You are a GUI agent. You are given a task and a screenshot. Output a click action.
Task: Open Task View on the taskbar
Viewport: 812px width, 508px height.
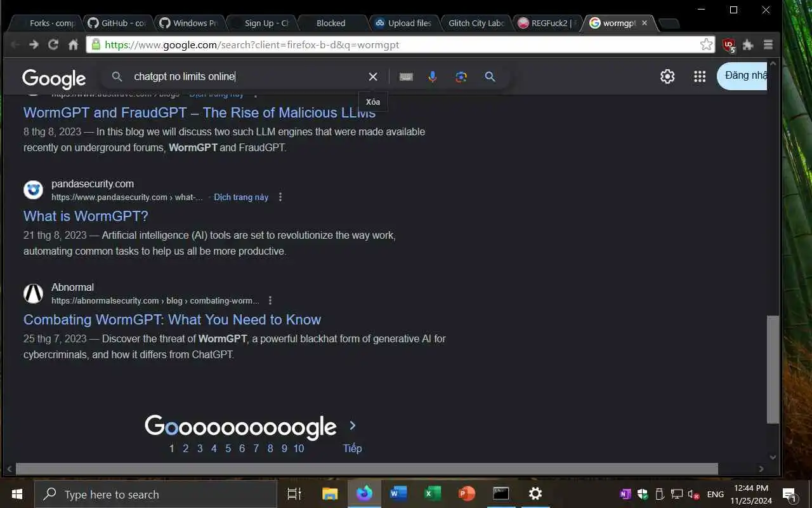tap(294, 494)
